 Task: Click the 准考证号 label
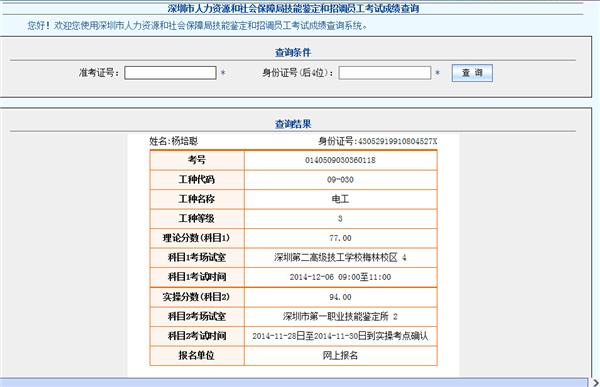coord(99,73)
